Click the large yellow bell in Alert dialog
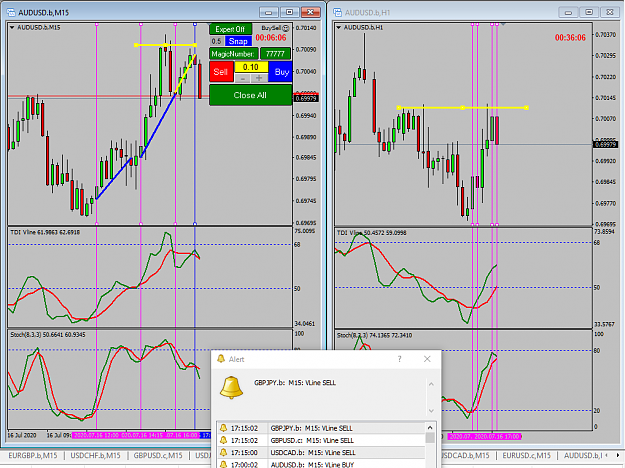Image resolution: width=625 pixels, height=468 pixels. [231, 387]
